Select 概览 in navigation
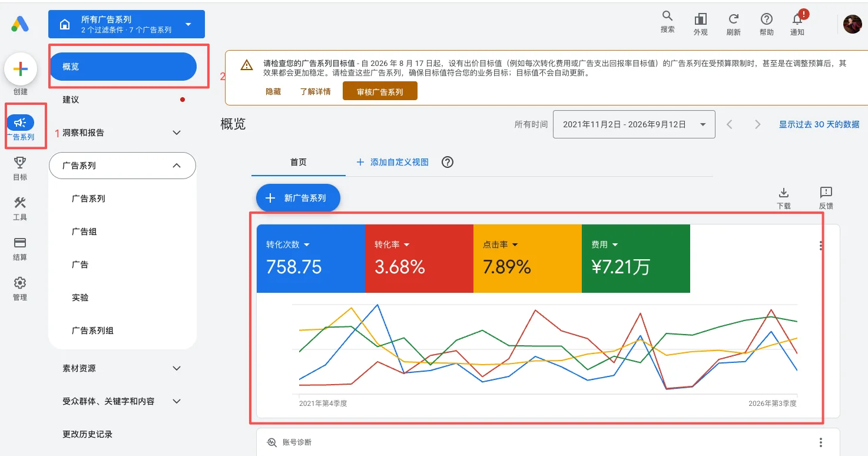 point(123,67)
